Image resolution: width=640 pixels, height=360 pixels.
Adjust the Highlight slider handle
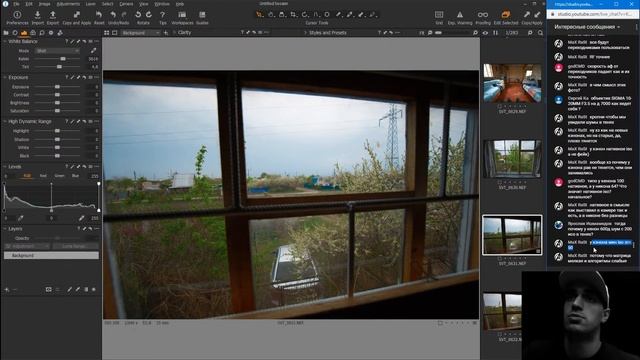[x=57, y=131]
